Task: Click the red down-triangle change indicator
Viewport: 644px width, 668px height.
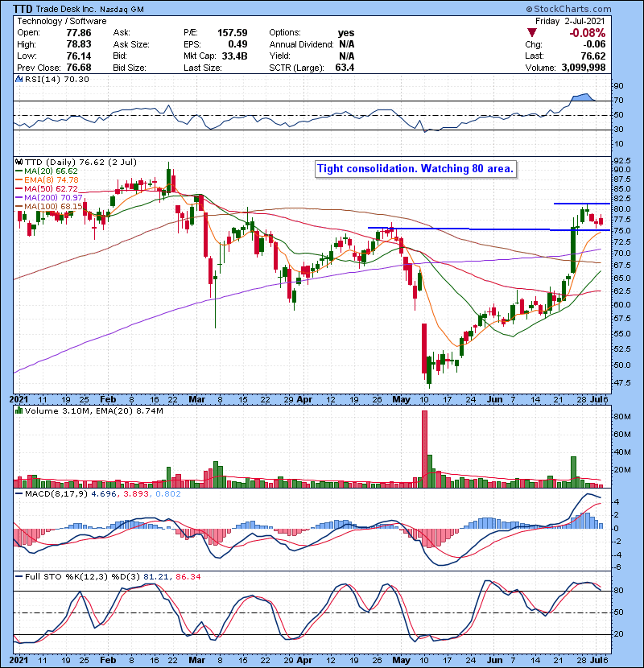Action: (x=531, y=32)
